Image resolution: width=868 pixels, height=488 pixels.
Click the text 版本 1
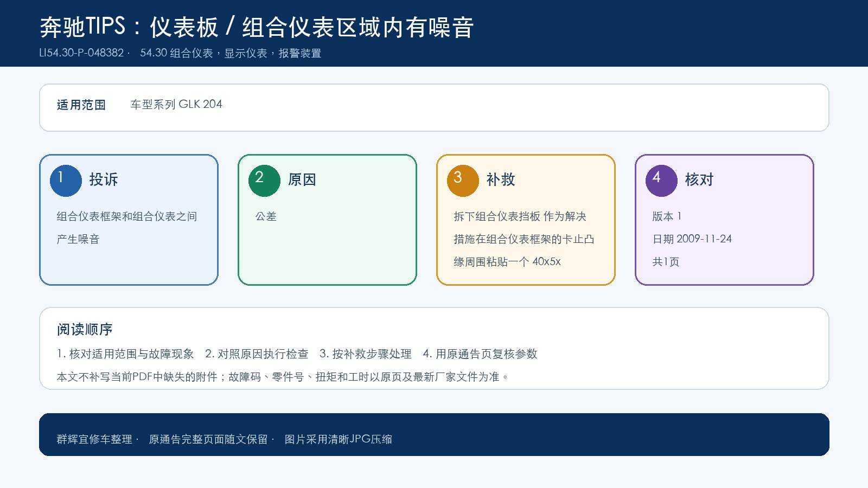(x=667, y=216)
